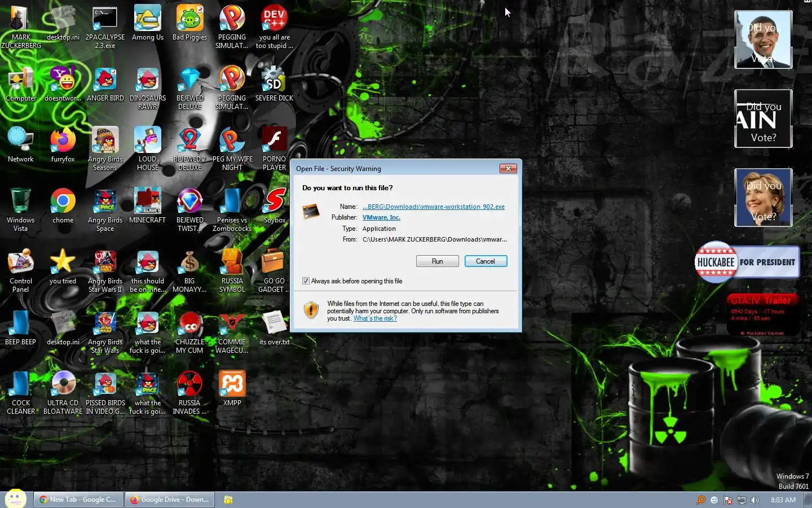Launch the furryfox Firefox shortcut
Viewport: 812px width, 508px height.
click(63, 144)
